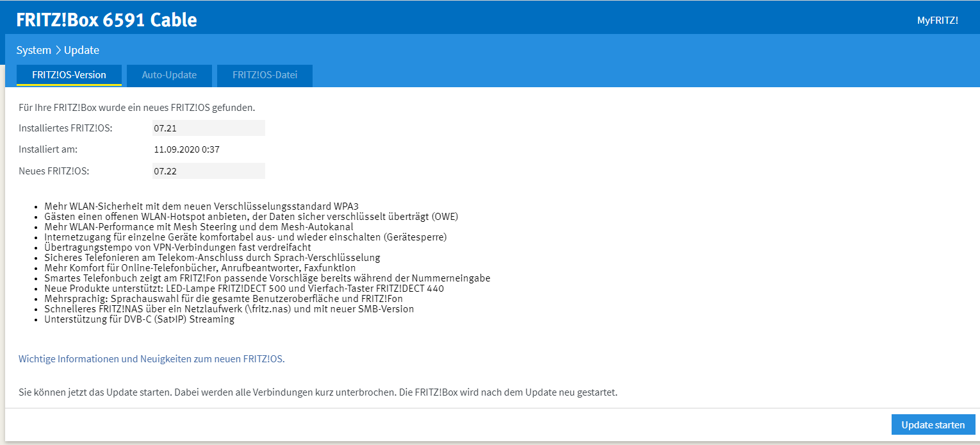Click the VPN-Verbindungen bullet point
Screen dimensions: 980x445
point(177,248)
